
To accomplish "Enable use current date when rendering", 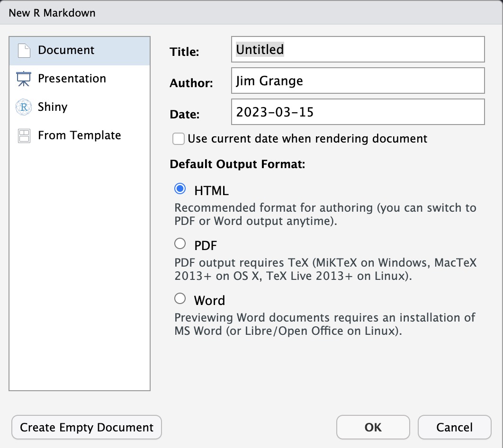I will coord(178,139).
